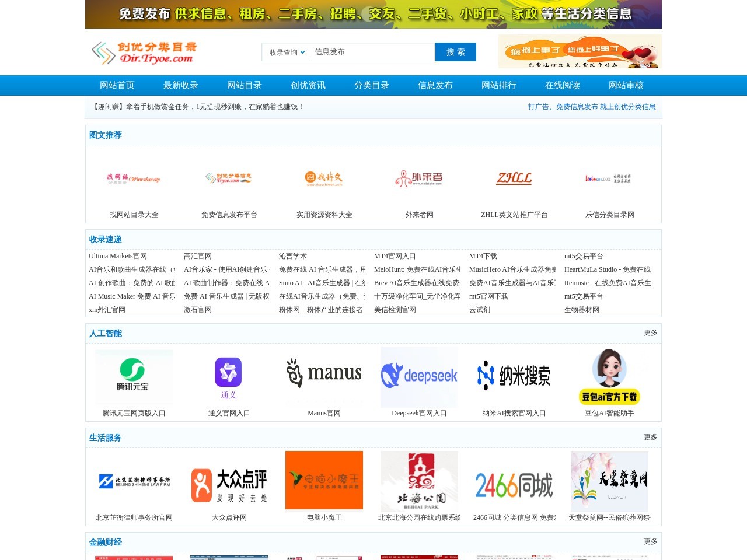Open the 纳米AI搜索官网入口 text link
This screenshot has height=560, width=747.
[514, 413]
